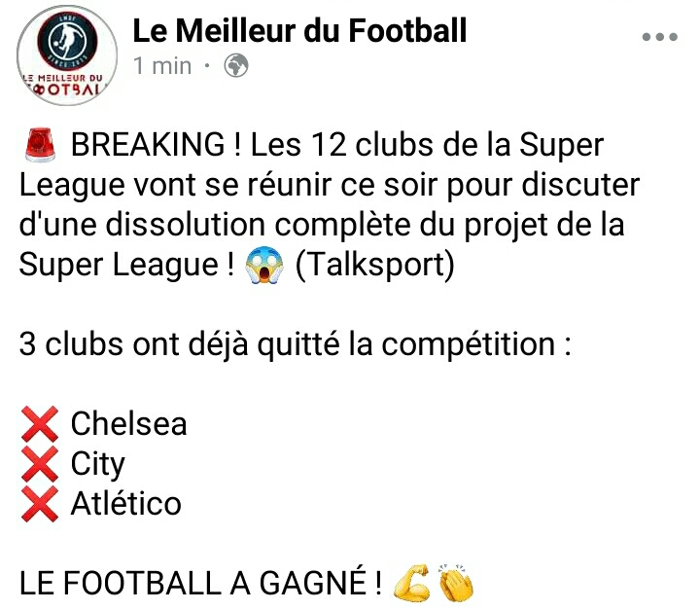Image resolution: width=700 pixels, height=610 pixels.
Task: Click the word Atlético in the list
Action: coord(126,504)
